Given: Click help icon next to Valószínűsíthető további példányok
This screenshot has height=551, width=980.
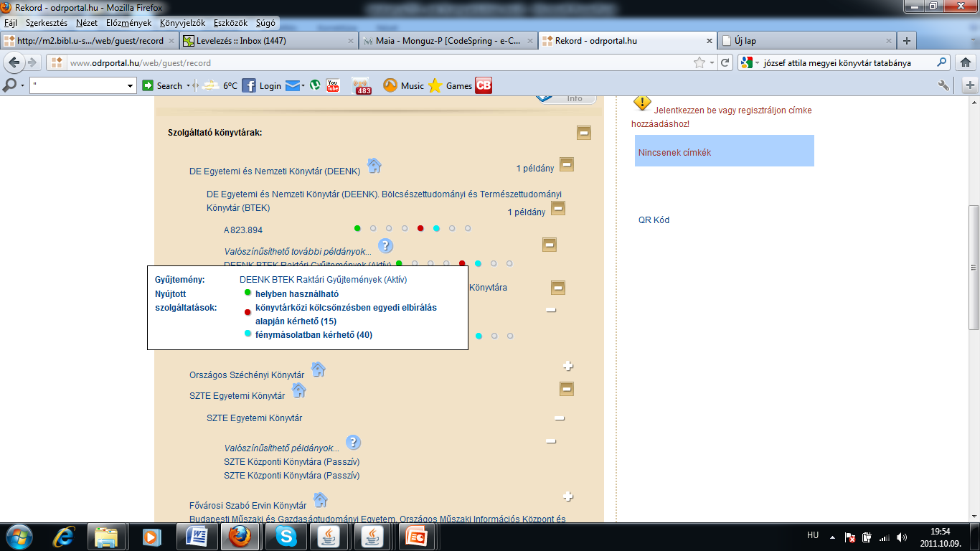Looking at the screenshot, I should click(x=385, y=246).
